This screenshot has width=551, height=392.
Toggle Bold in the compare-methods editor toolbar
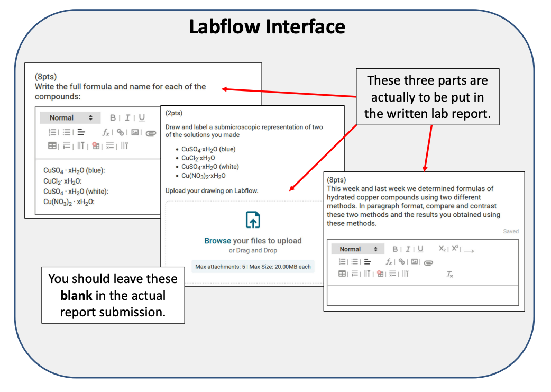[395, 249]
